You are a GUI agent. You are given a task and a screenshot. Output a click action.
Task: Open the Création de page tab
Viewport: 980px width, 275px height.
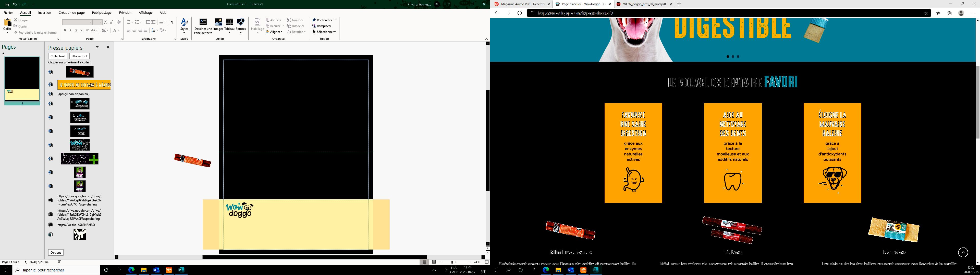click(71, 12)
